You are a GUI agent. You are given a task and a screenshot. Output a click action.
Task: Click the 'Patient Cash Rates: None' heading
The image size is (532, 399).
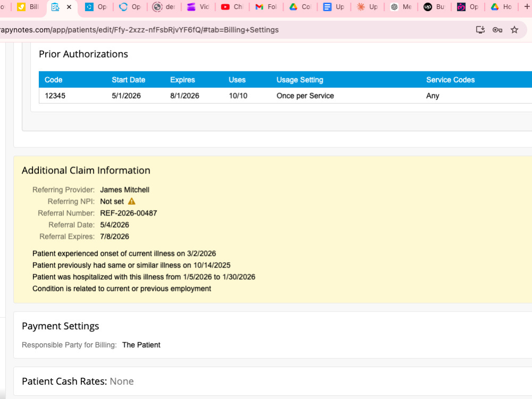coord(78,381)
